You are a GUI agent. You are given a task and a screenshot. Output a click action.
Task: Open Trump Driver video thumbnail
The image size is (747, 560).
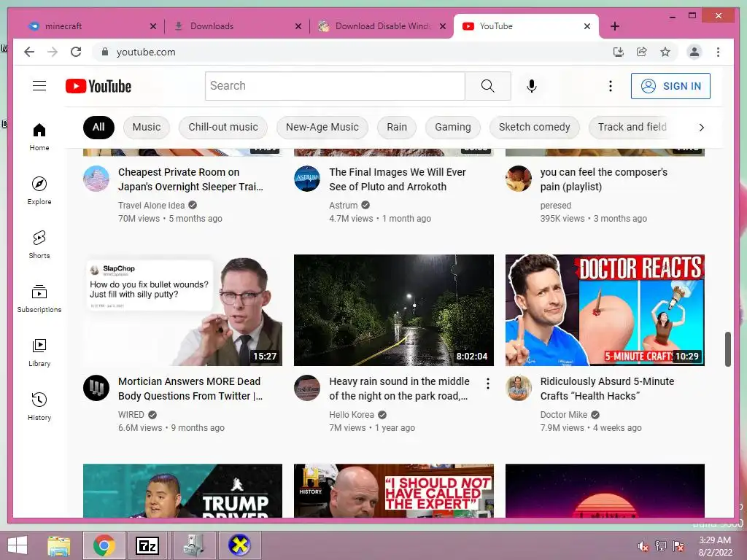click(182, 491)
